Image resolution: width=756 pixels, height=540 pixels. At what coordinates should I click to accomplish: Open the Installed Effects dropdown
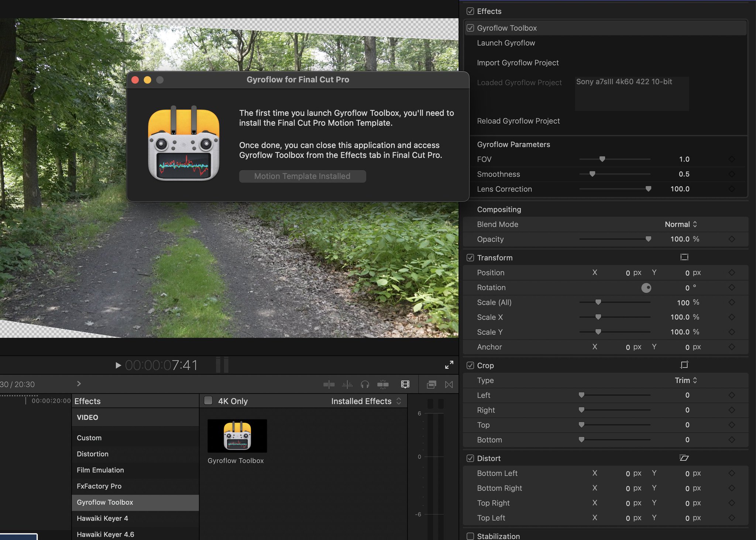[366, 401]
